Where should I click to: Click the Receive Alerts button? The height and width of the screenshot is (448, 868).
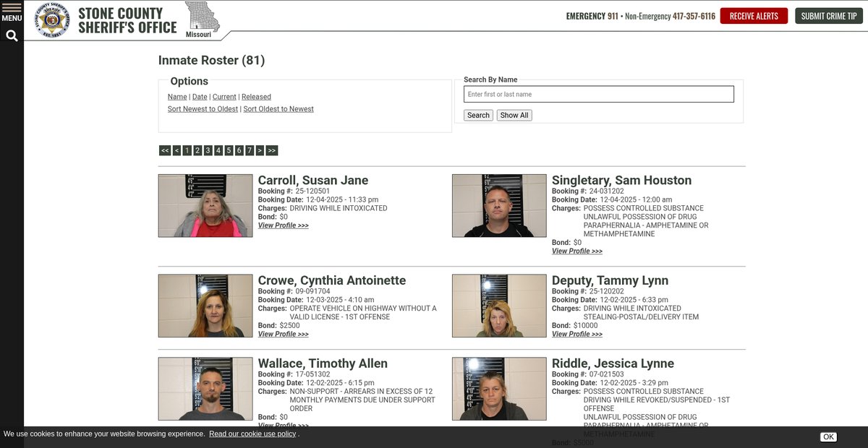[754, 16]
